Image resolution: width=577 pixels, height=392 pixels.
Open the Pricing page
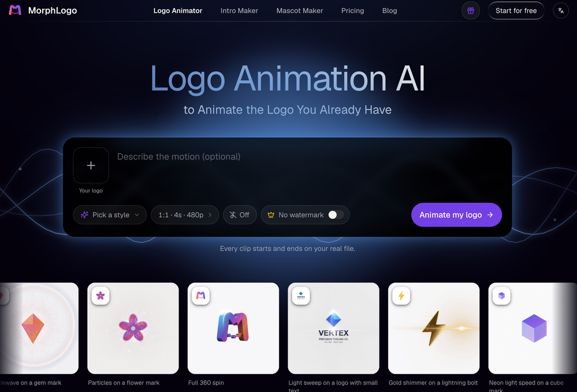[352, 10]
